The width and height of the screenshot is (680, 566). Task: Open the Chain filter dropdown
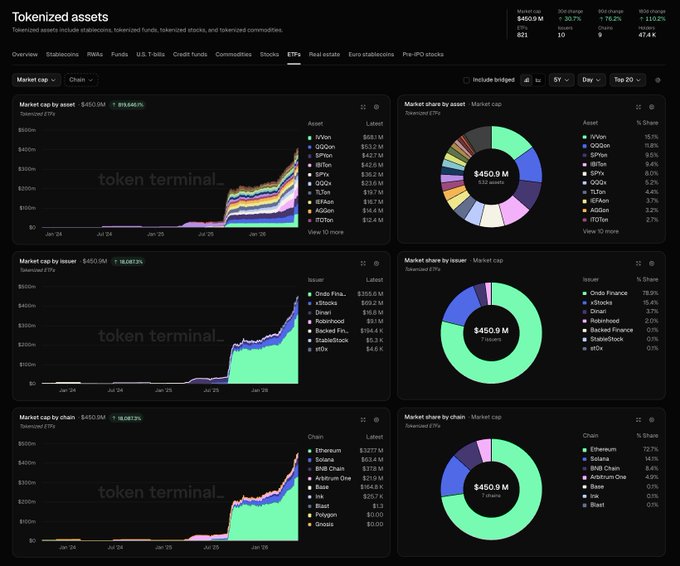tap(81, 80)
